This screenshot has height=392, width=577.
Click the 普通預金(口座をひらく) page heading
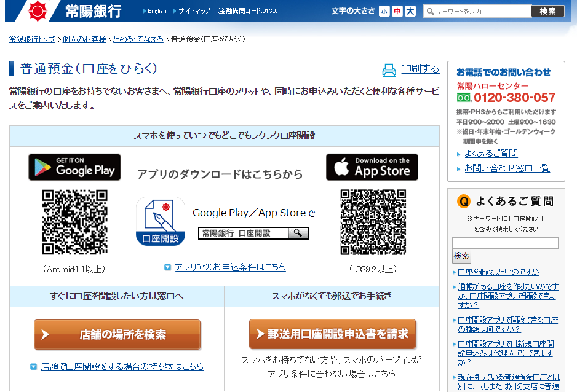[x=89, y=69]
